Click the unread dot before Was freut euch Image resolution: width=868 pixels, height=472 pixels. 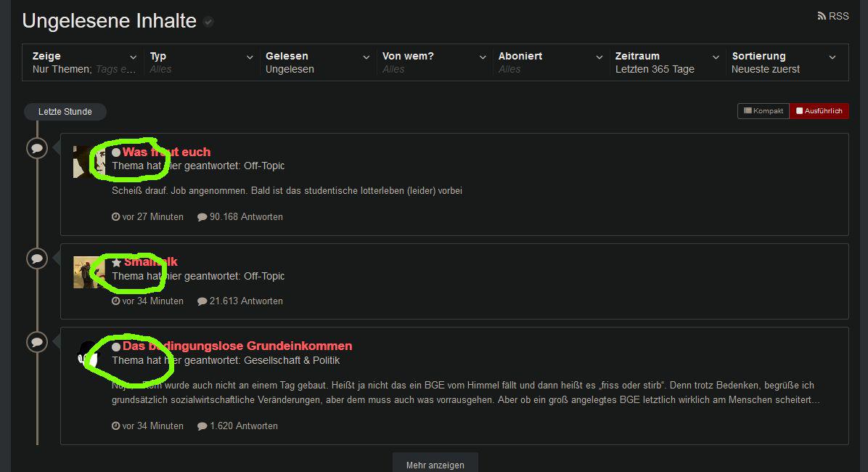115,152
